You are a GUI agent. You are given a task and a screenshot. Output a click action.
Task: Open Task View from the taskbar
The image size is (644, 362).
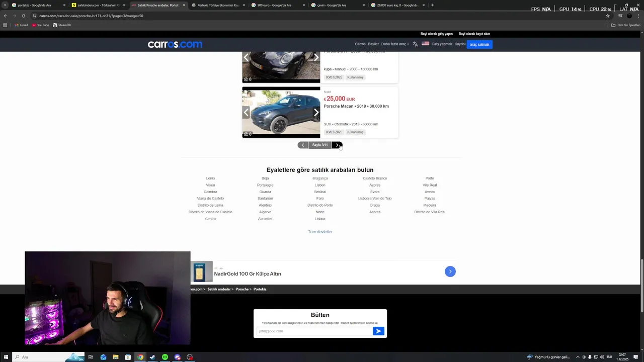coord(91,357)
